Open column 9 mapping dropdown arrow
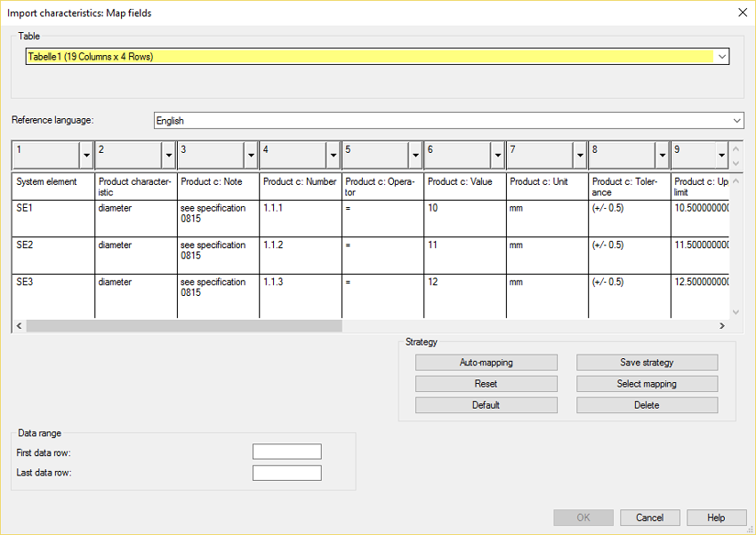 (721, 155)
